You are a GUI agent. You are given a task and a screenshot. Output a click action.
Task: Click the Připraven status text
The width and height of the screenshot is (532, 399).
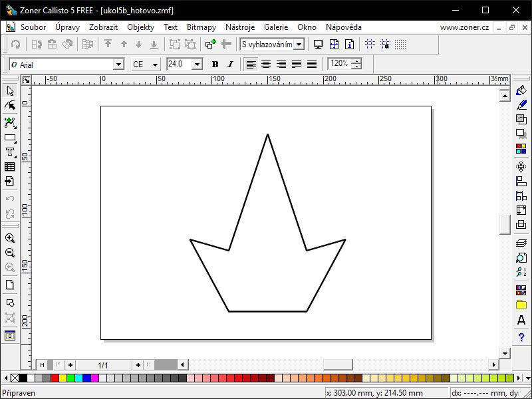tap(19, 393)
